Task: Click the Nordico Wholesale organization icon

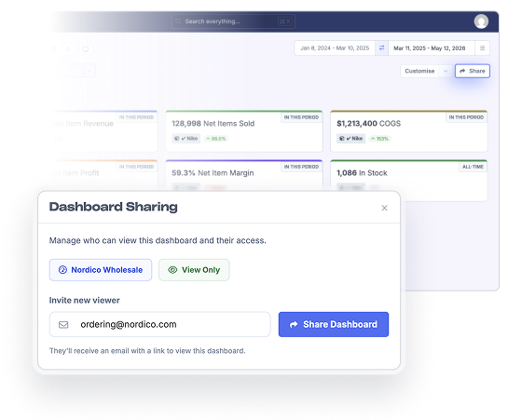Action: click(x=62, y=270)
